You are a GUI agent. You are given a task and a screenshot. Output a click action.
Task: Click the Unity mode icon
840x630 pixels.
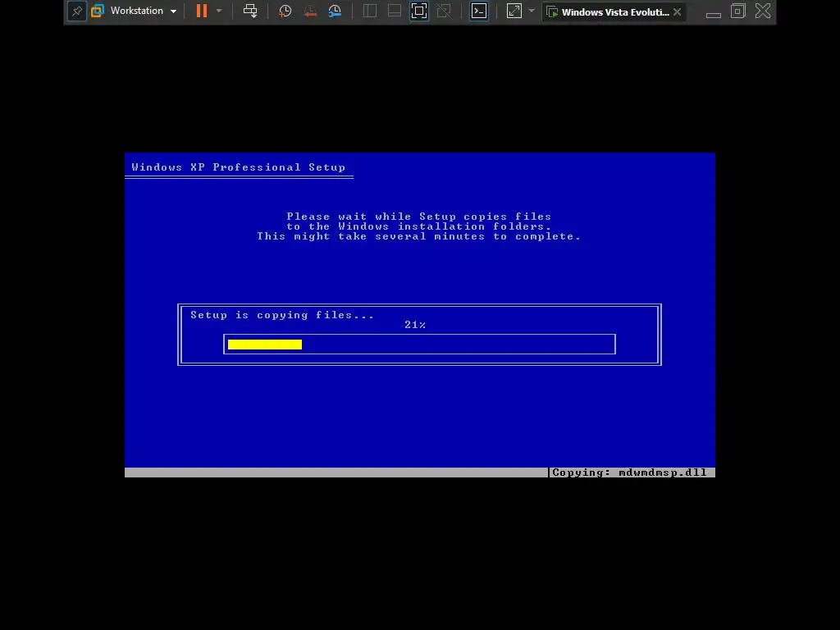coord(444,11)
